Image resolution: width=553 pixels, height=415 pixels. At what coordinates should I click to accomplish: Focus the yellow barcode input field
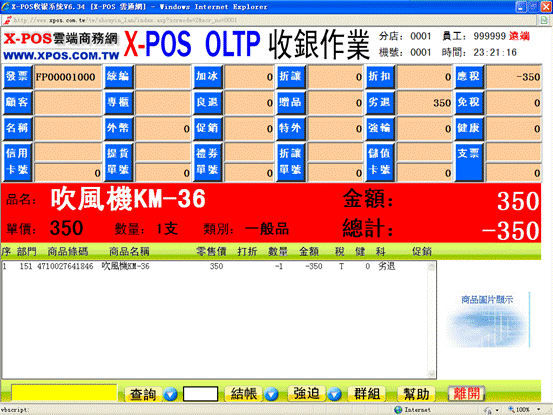64,393
